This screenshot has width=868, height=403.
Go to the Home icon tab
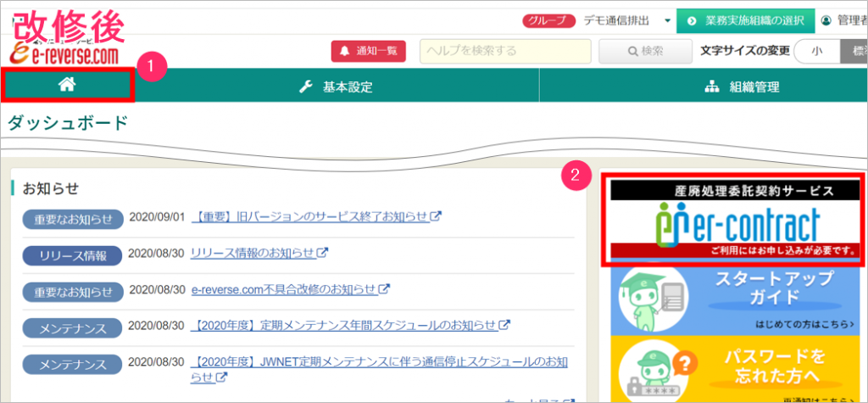click(x=66, y=85)
